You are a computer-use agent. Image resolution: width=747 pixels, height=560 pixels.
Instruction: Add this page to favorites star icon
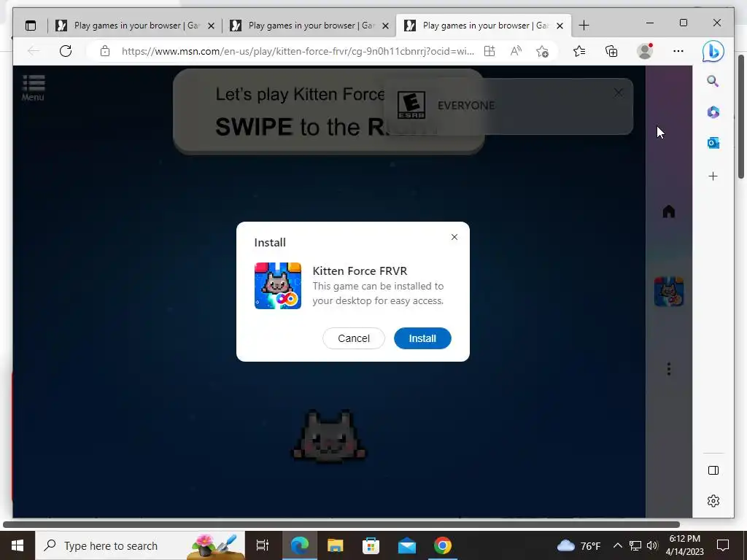[x=542, y=51]
